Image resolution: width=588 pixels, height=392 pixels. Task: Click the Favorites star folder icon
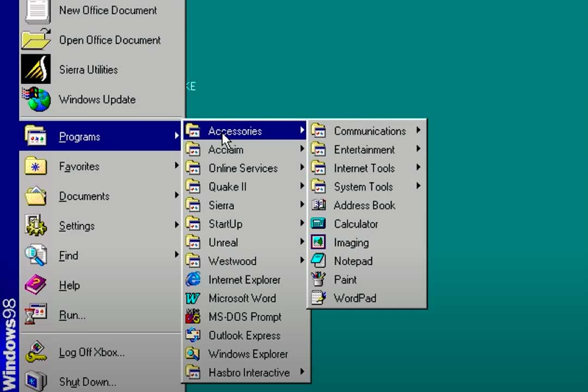pyautogui.click(x=35, y=166)
